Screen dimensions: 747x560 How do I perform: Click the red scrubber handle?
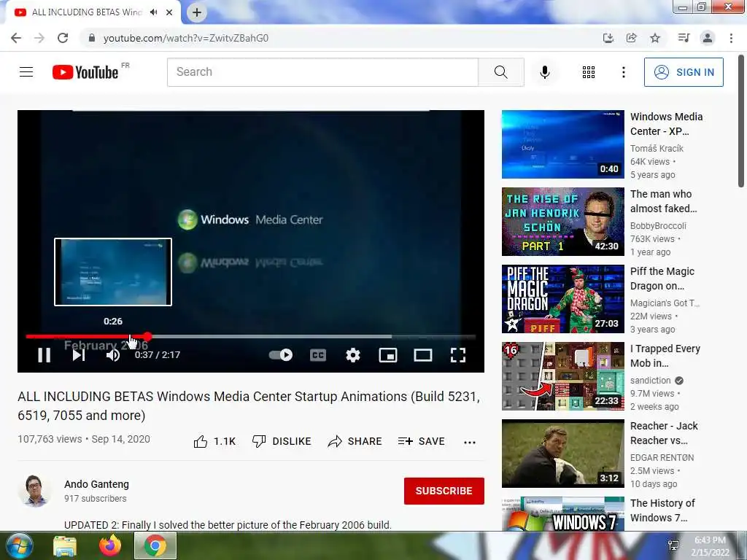tap(147, 336)
